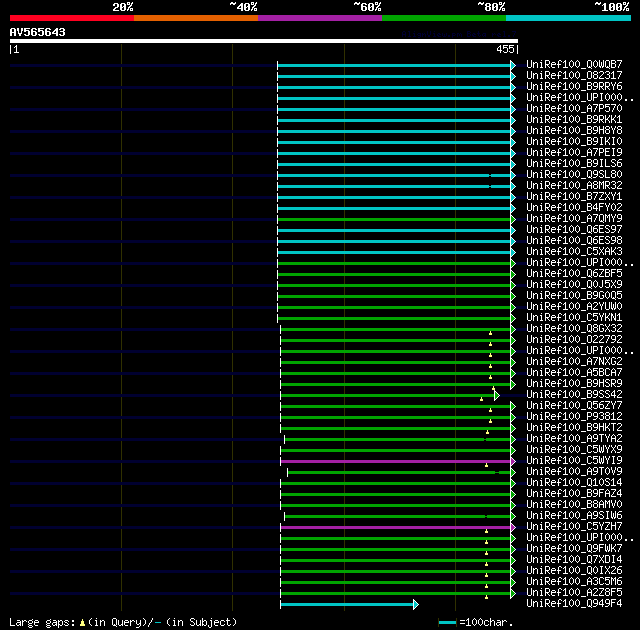This screenshot has width=640, height=630.
Task: Select the UniRef100_A5BCA7 label
Action: [x=574, y=373]
